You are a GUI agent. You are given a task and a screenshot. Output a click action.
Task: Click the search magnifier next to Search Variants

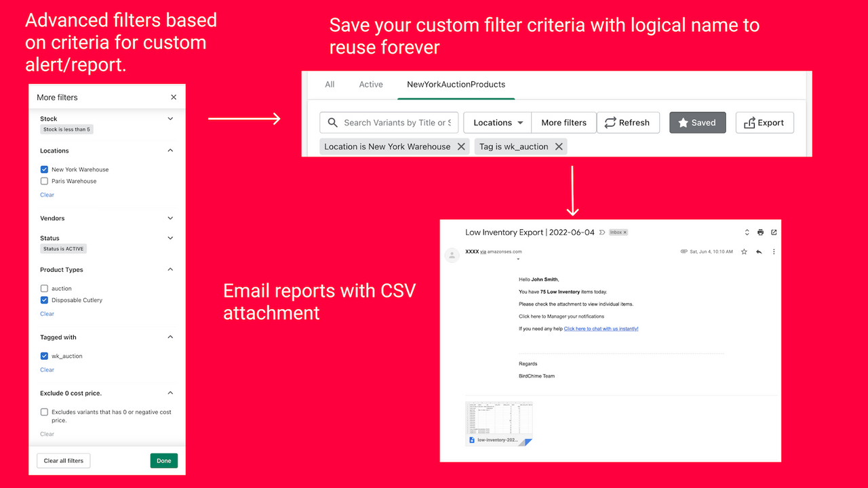click(x=332, y=123)
